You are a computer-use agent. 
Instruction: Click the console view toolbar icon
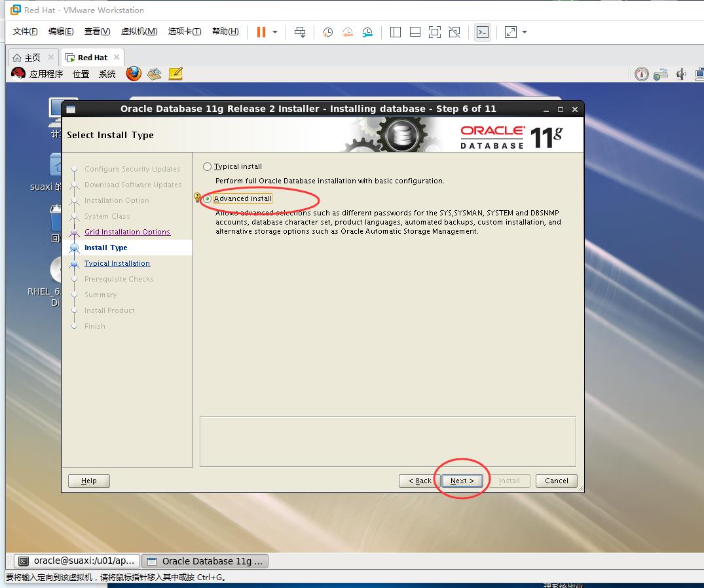click(483, 32)
